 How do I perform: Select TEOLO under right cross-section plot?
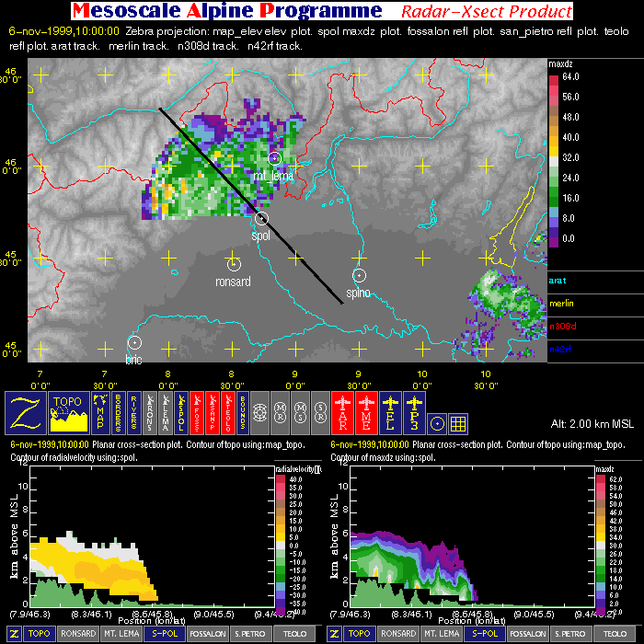[615, 634]
